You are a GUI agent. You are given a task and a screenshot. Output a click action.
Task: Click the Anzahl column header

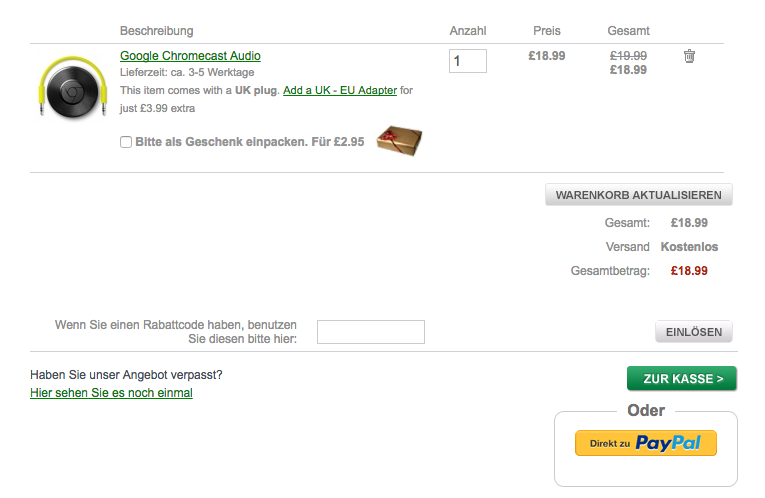click(x=467, y=31)
